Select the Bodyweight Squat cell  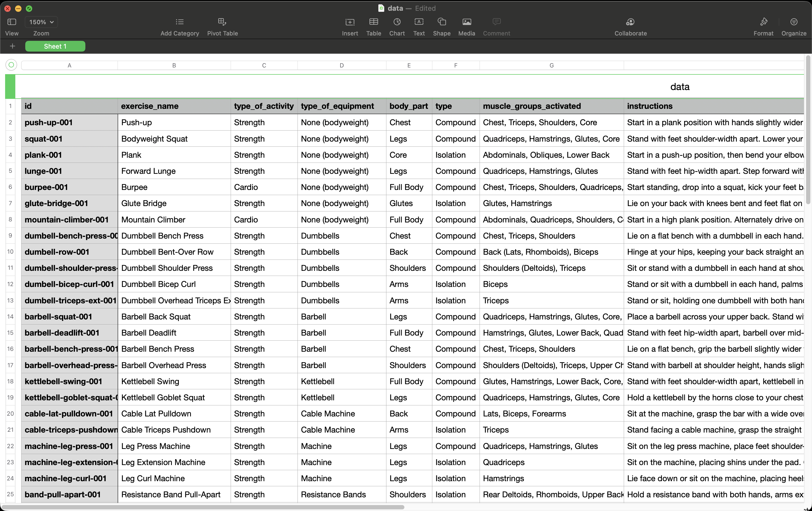tap(174, 139)
